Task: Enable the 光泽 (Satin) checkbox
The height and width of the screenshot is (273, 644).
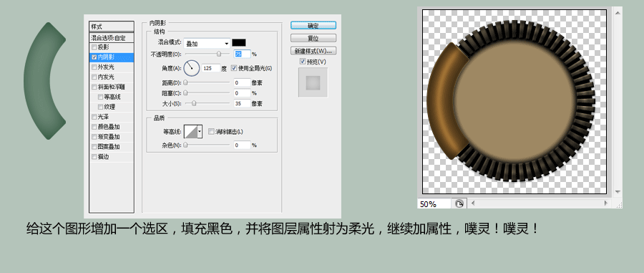Action: point(94,117)
